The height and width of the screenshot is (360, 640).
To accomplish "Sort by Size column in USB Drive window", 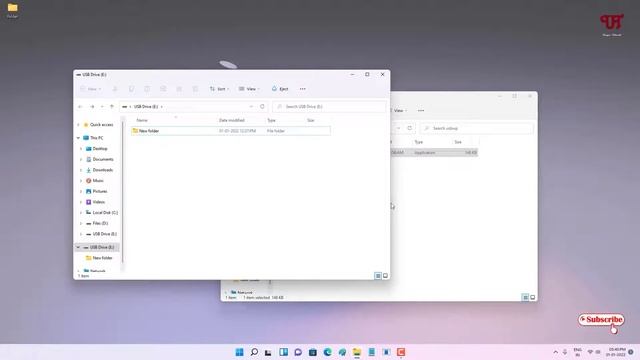I will (x=311, y=120).
